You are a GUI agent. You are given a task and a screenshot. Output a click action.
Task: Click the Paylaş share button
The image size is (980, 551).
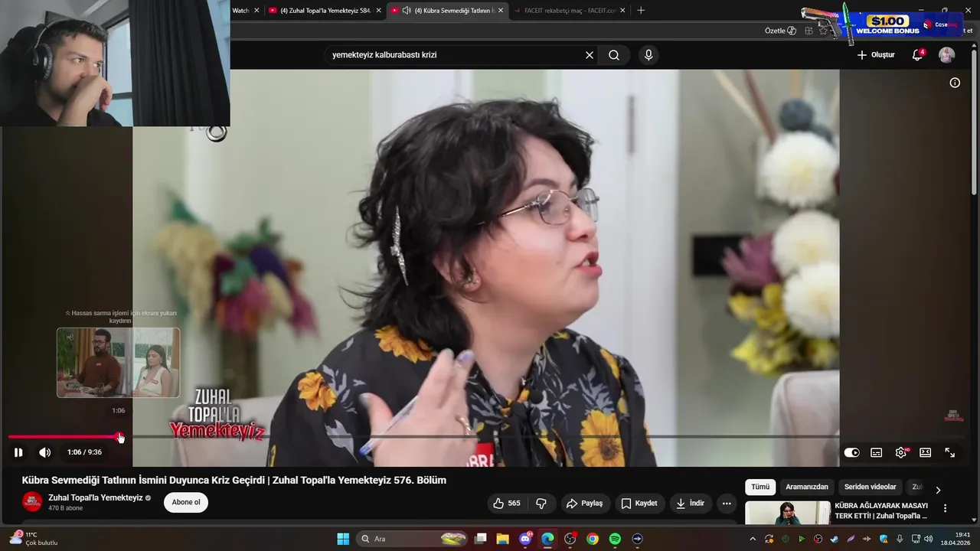click(x=585, y=503)
